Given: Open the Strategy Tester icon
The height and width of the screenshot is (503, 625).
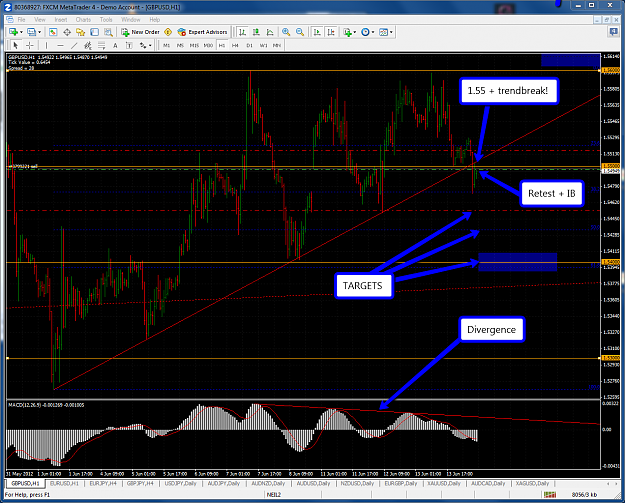Looking at the screenshot, I should tap(108, 32).
